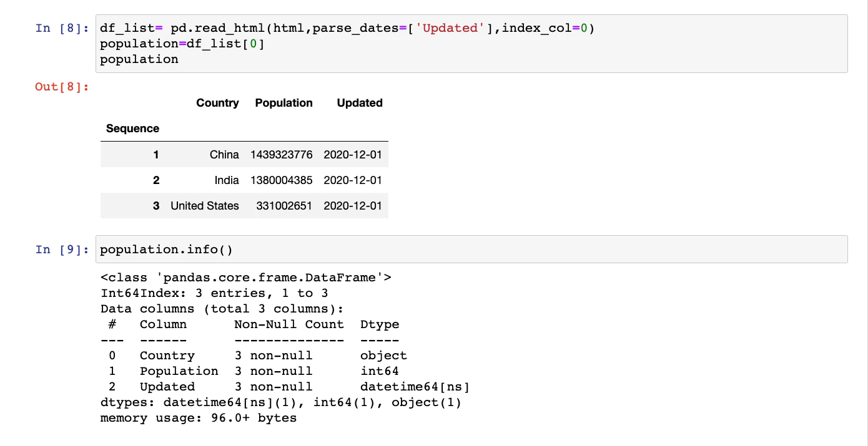Click the 'Updated' string inside parse_dates

pyautogui.click(x=449, y=28)
